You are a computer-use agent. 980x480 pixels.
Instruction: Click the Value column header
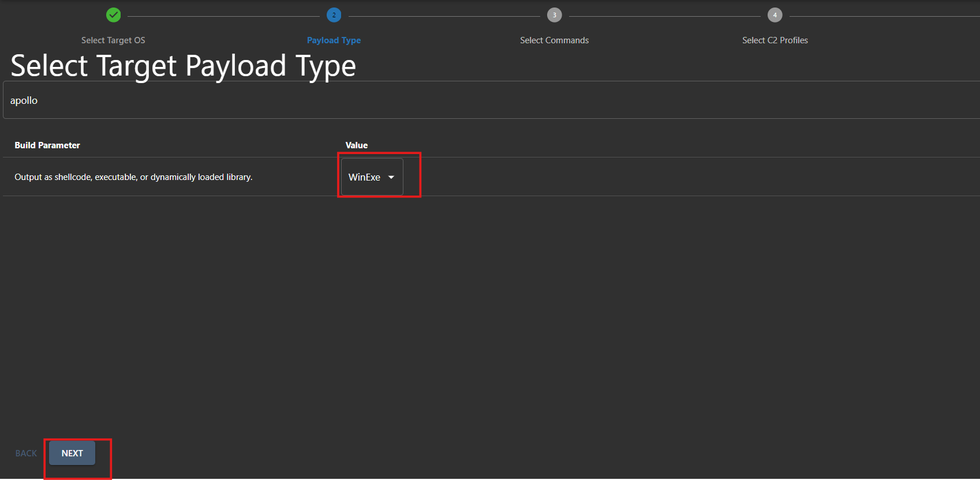click(357, 145)
